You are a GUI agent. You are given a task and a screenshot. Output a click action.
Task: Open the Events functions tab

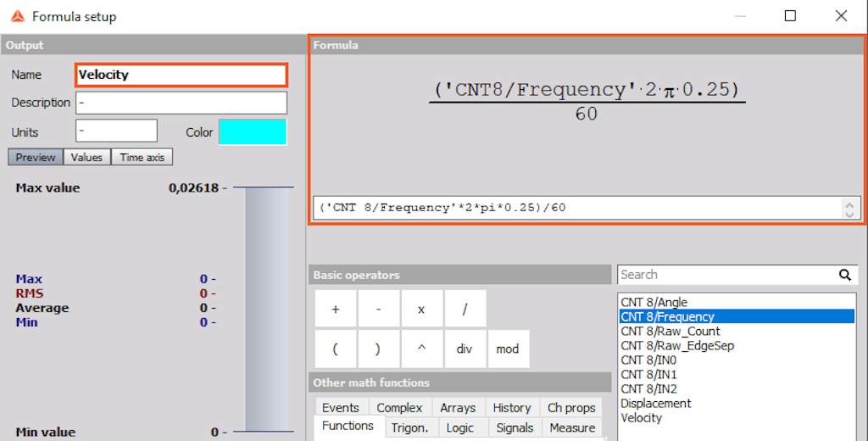click(341, 408)
